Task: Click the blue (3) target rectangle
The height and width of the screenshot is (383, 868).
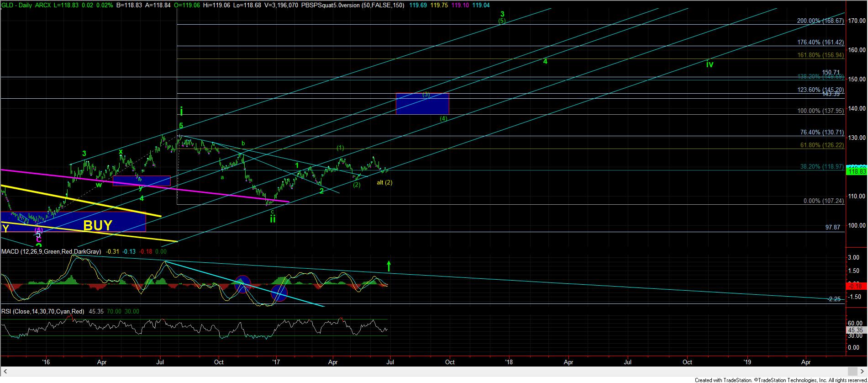Action: click(x=422, y=104)
